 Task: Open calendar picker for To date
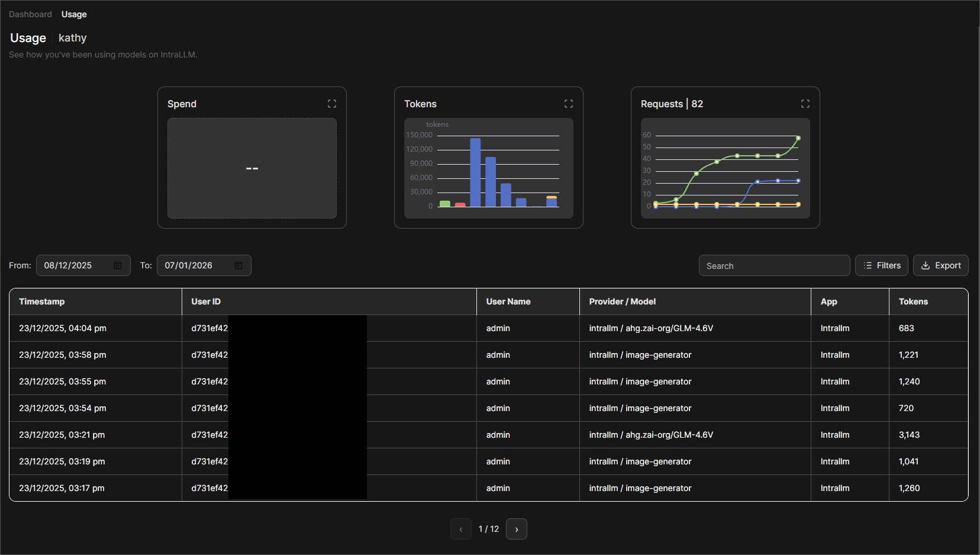tap(238, 265)
